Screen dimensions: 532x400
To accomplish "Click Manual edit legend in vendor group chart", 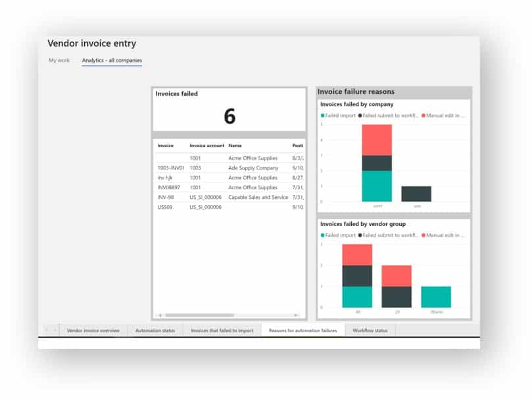I will point(443,235).
